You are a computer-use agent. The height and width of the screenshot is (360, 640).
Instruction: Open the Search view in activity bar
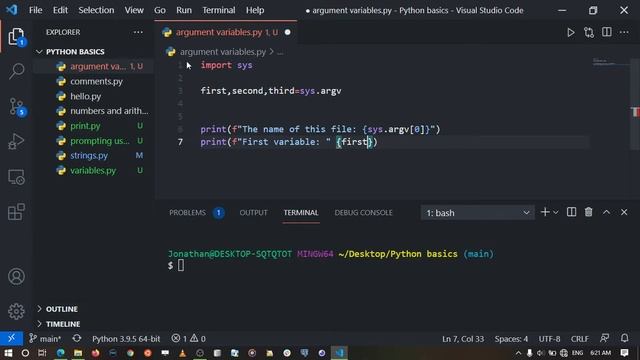point(16,71)
